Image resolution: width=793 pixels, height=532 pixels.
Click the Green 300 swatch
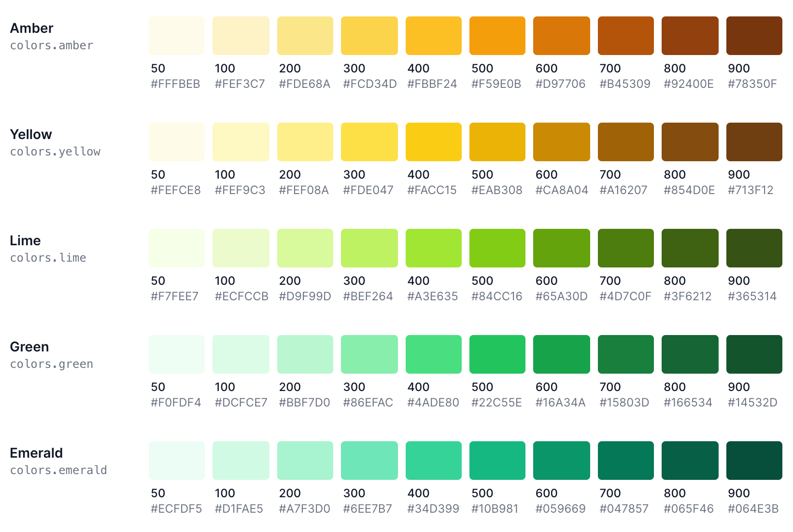click(x=369, y=354)
